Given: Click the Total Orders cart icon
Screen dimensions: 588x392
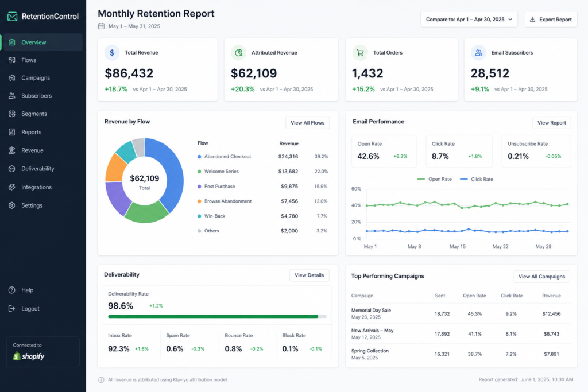Looking at the screenshot, I should click(360, 53).
